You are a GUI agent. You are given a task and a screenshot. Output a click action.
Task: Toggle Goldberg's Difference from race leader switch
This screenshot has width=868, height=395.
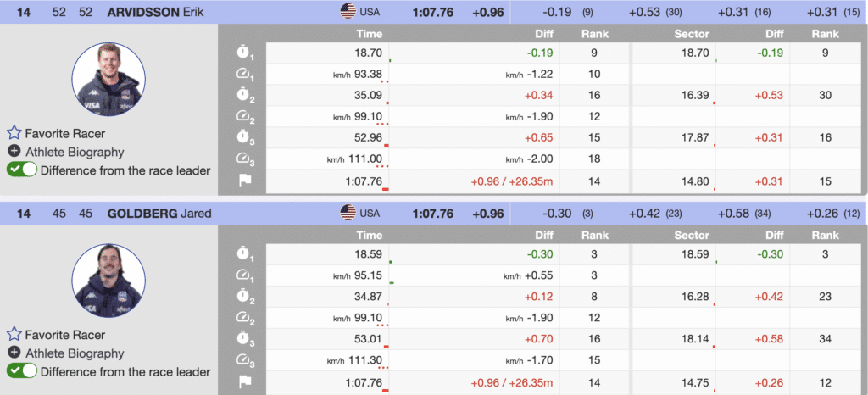click(x=22, y=371)
